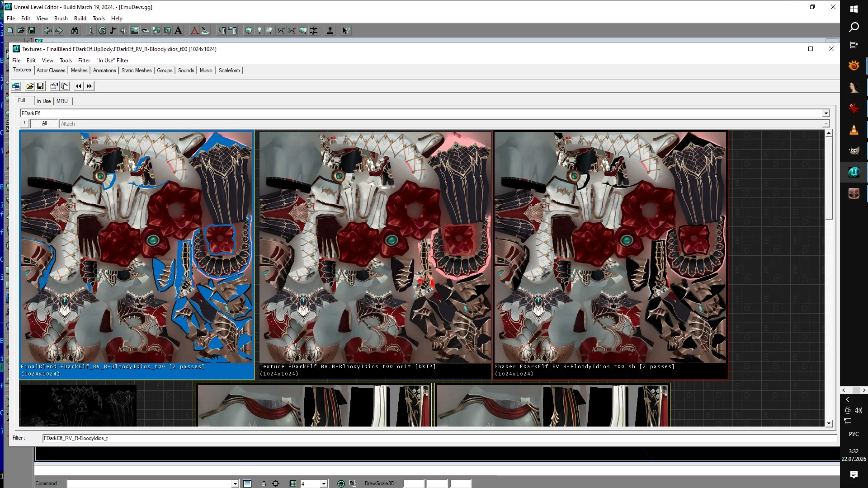The height and width of the screenshot is (488, 868).
Task: Click the Build Lighting bulb icon
Action: pyautogui.click(x=259, y=30)
